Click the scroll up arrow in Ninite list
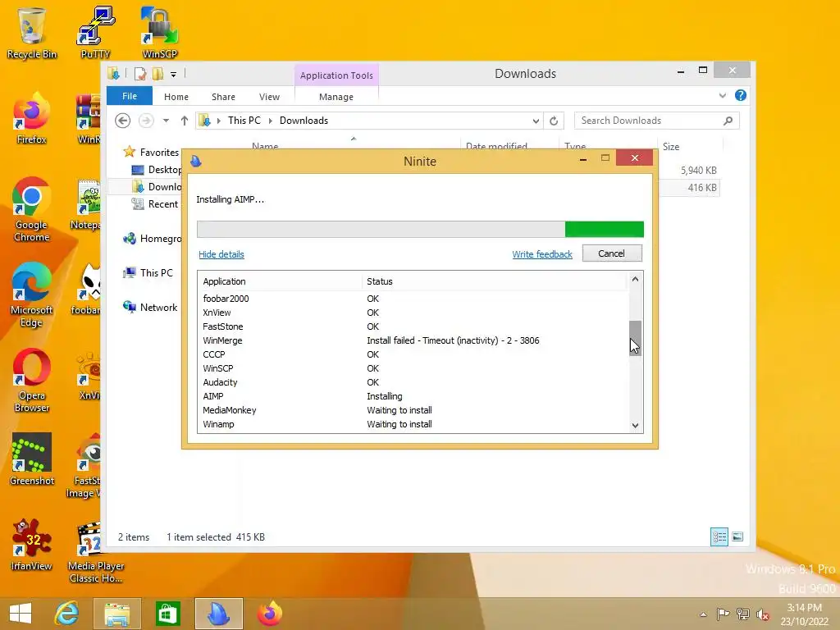Image resolution: width=840 pixels, height=630 pixels. tap(635, 279)
